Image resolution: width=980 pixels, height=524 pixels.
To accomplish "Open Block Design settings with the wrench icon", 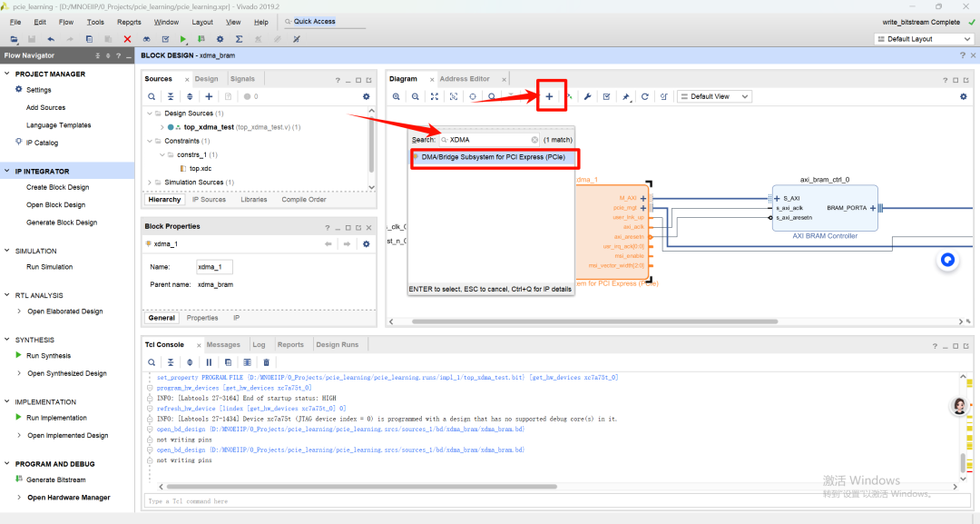I will point(588,96).
